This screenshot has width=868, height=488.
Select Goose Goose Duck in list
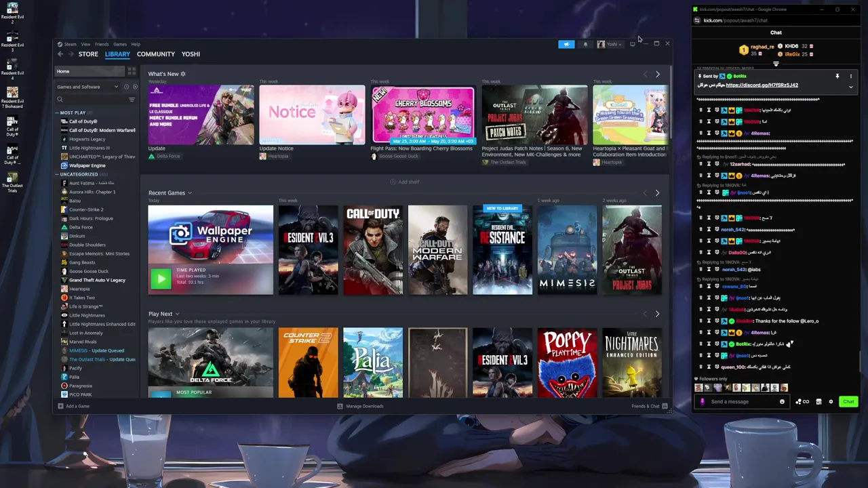pyautogui.click(x=88, y=271)
